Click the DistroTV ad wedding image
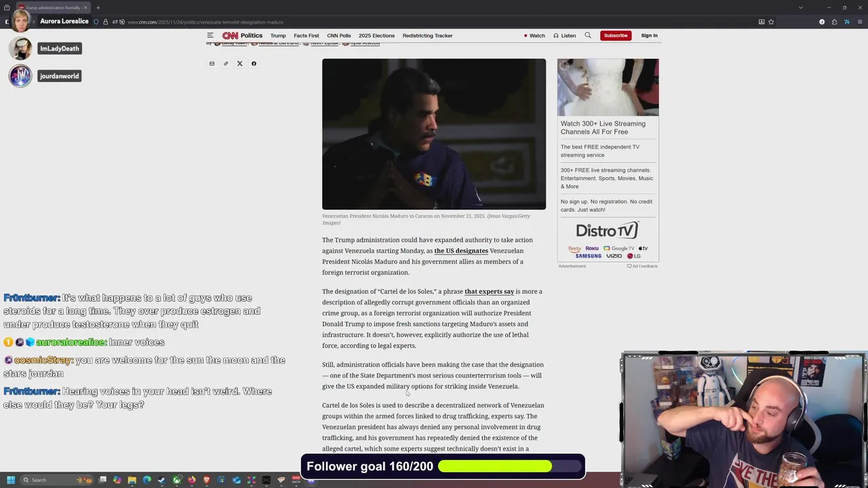This screenshot has height=488, width=868. click(x=608, y=87)
